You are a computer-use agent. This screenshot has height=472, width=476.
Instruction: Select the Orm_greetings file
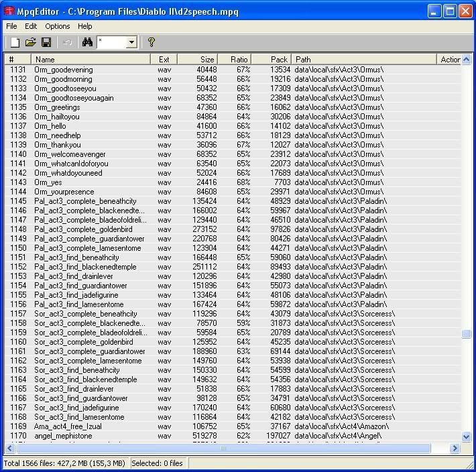57,107
